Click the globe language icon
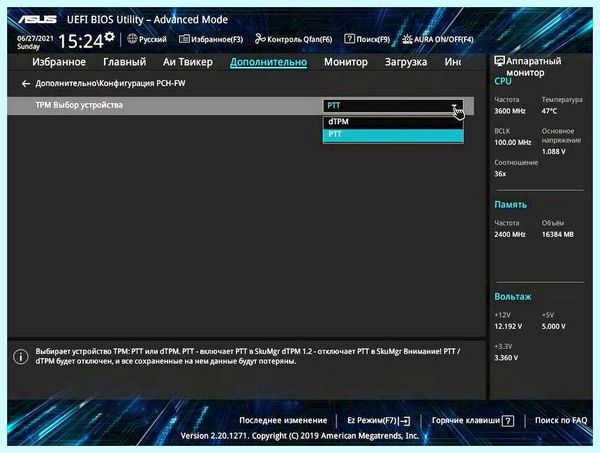 132,39
